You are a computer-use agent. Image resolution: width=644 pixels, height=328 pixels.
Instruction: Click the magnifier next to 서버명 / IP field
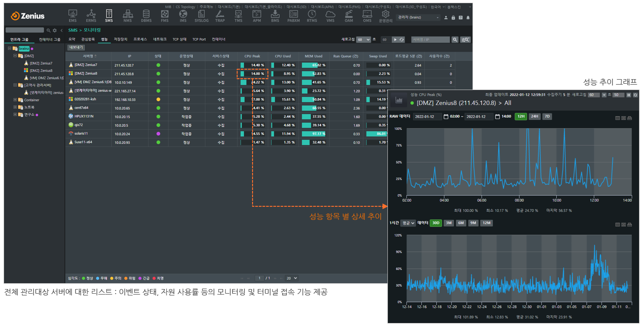[x=455, y=40]
